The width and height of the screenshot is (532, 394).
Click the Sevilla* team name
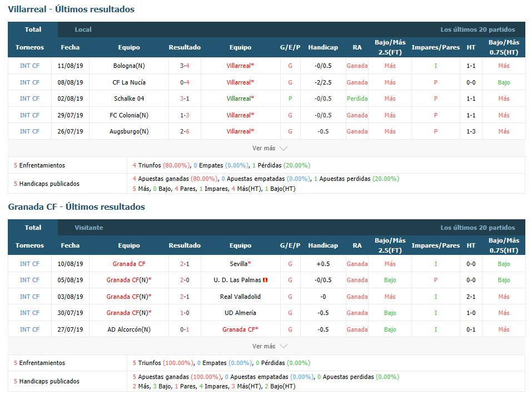240,264
